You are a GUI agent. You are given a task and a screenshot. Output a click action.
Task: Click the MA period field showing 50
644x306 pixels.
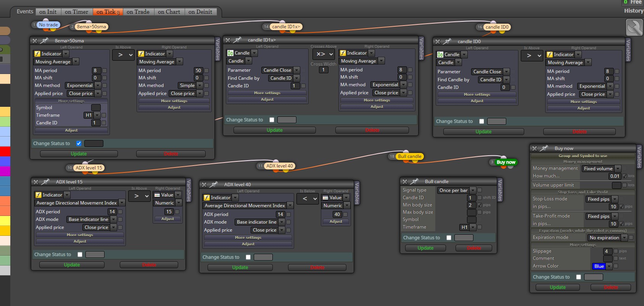(x=198, y=70)
